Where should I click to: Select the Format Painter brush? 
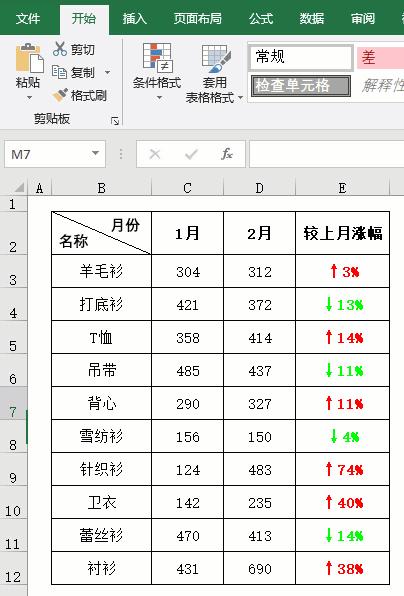(x=60, y=95)
